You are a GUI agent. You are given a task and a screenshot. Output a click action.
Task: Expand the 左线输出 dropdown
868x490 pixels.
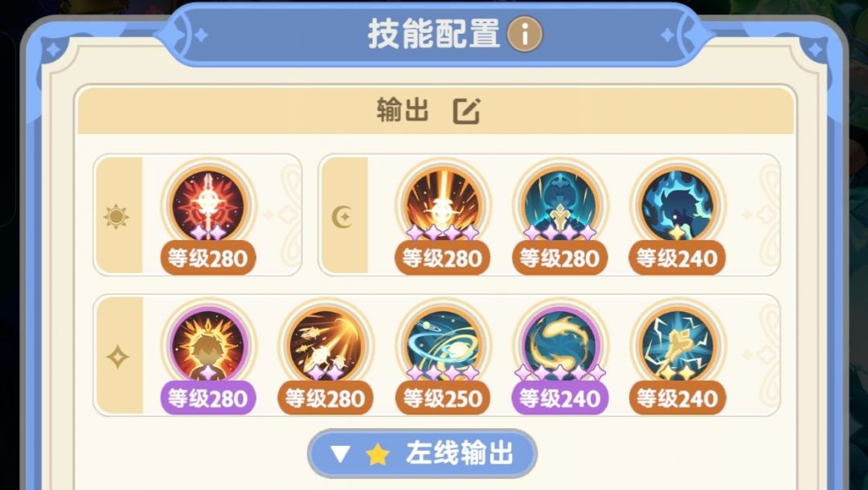(x=422, y=454)
